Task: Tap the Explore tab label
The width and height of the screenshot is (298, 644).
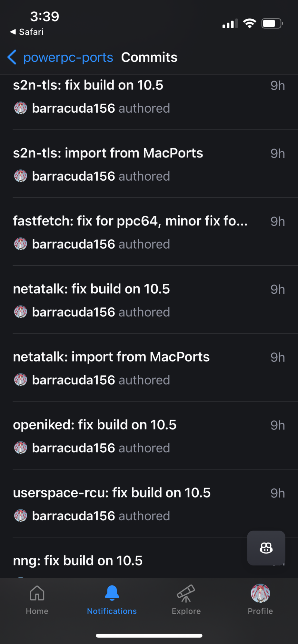Action: 186,611
